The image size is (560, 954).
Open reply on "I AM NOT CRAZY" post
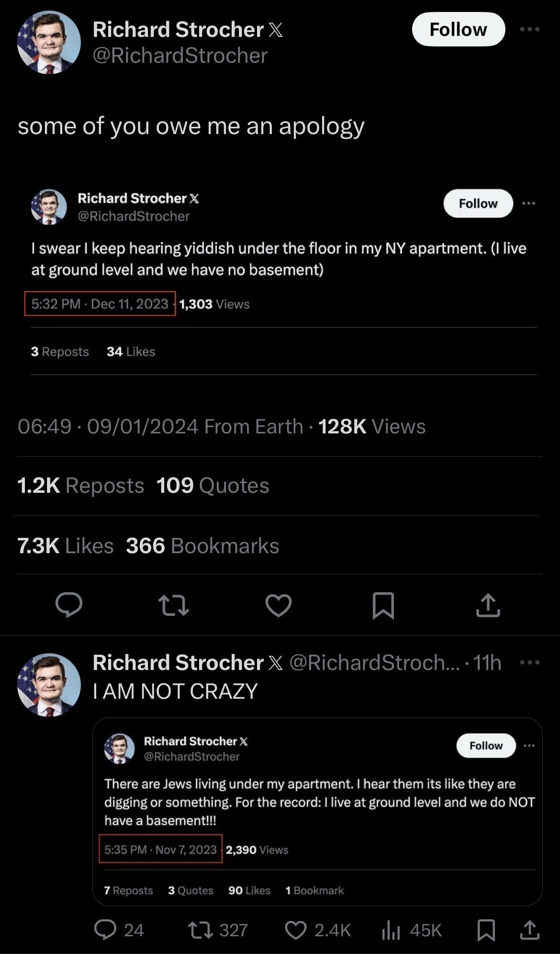click(x=105, y=930)
